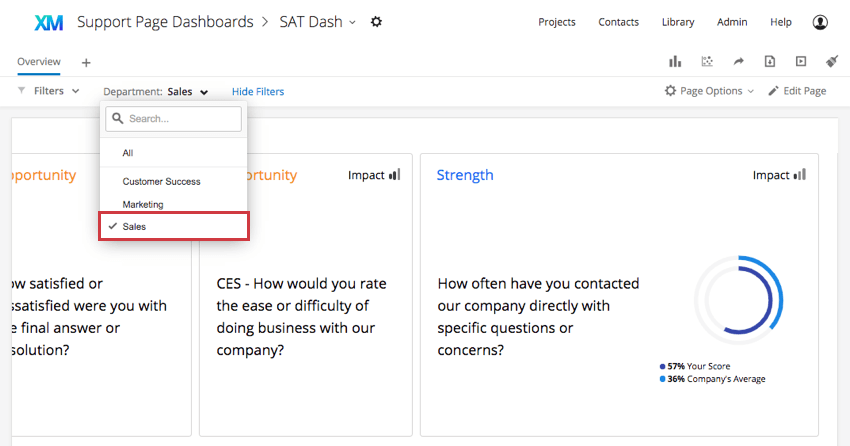Click the XM logo icon
This screenshot has width=850, height=446.
[x=49, y=22]
